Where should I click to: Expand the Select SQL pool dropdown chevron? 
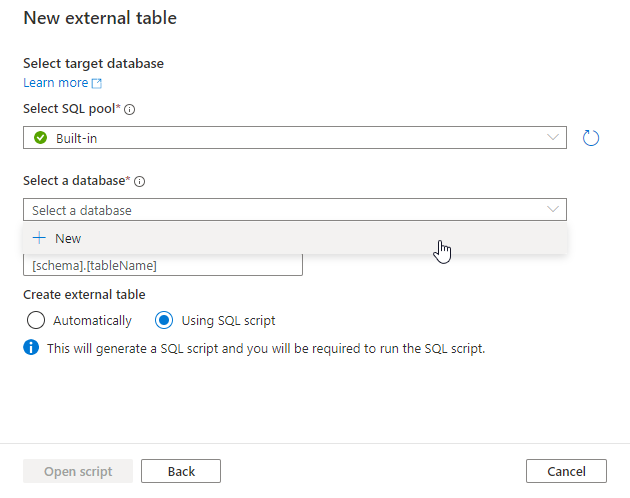553,137
